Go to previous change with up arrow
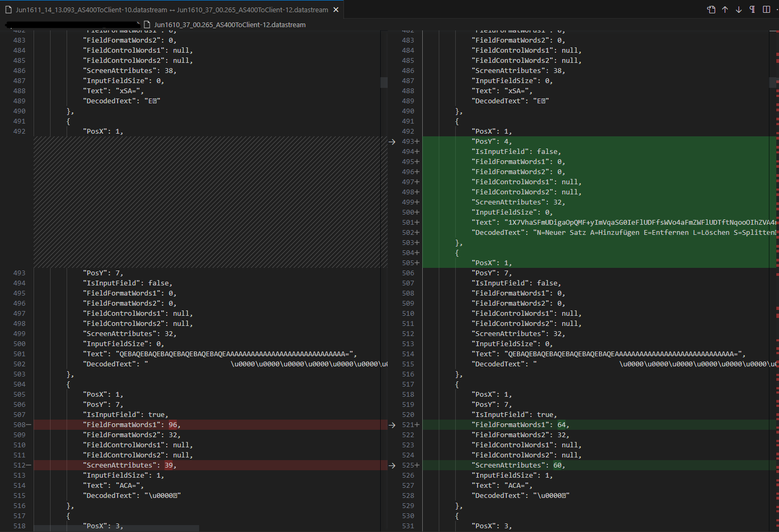 725,10
